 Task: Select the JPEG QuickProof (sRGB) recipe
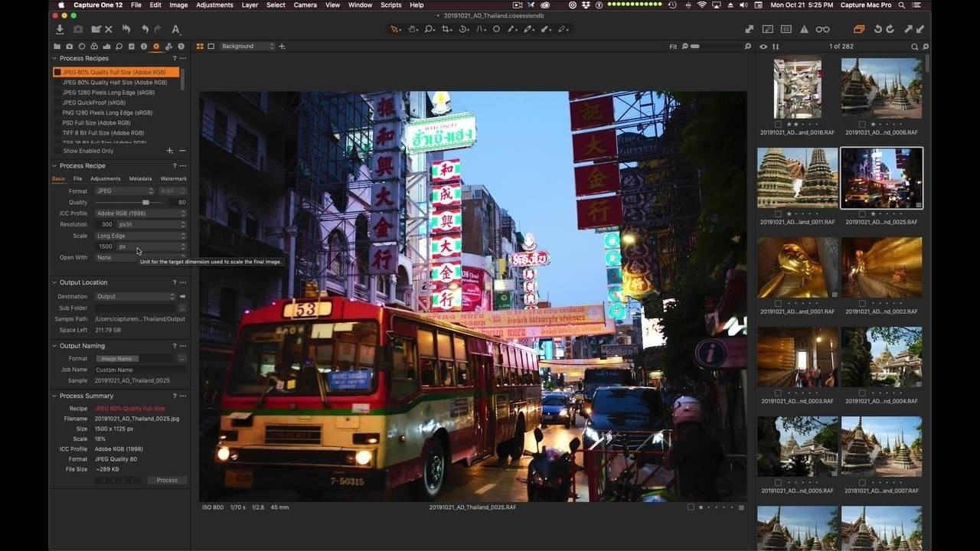click(94, 103)
